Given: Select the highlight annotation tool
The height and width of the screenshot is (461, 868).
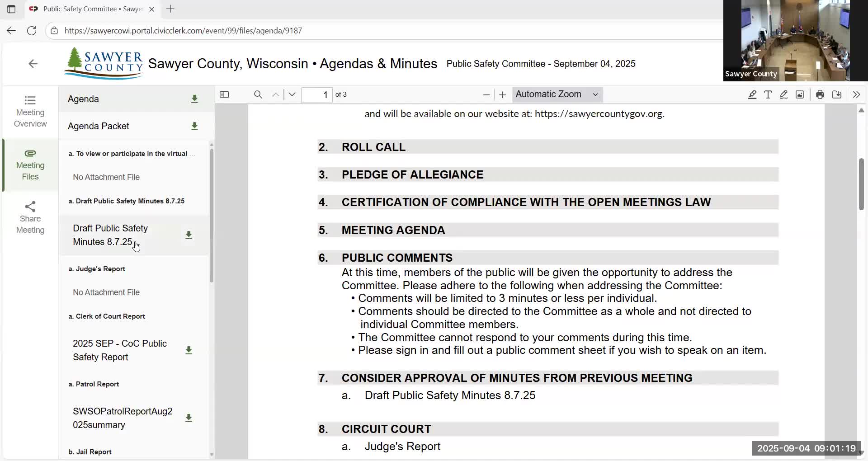Looking at the screenshot, I should click(752, 94).
